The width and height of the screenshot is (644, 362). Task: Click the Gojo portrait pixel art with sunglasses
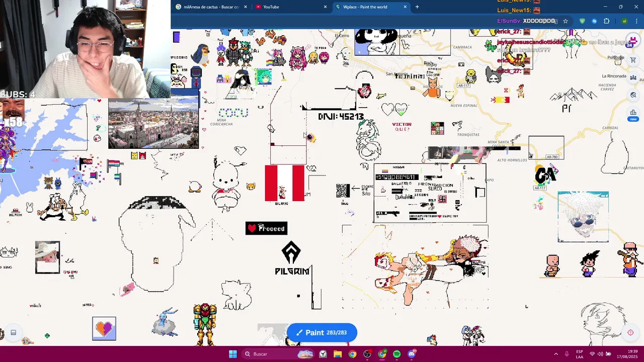[x=583, y=217]
